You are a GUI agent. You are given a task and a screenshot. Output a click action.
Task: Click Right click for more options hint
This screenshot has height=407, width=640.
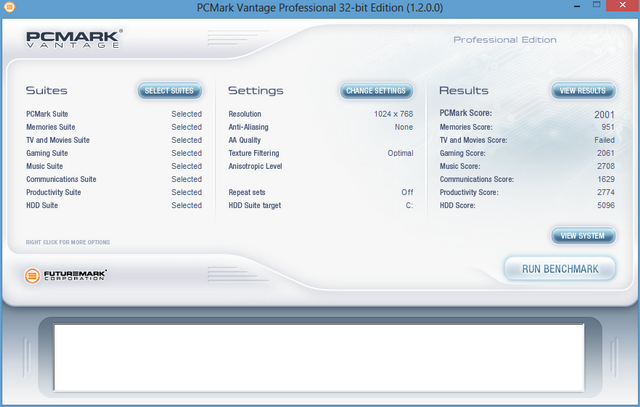pos(68,242)
